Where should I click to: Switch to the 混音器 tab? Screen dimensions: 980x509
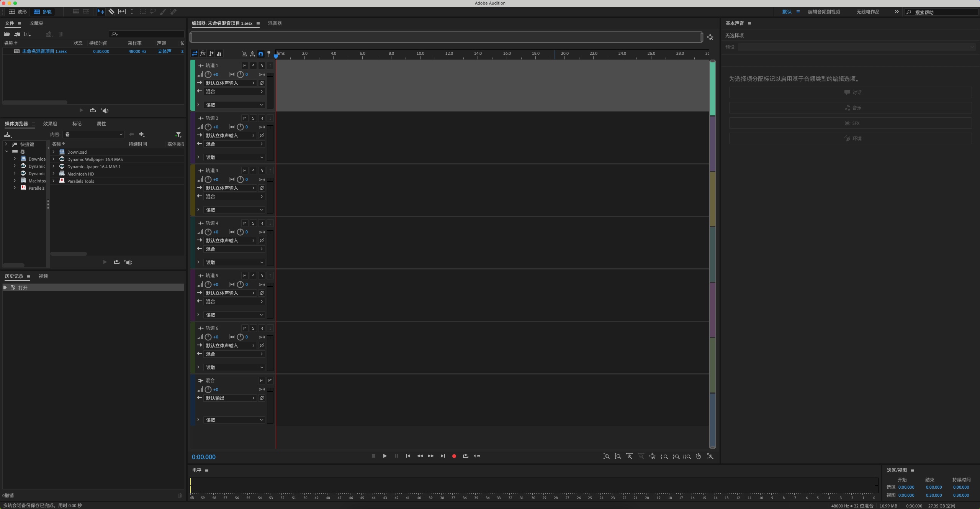[275, 23]
